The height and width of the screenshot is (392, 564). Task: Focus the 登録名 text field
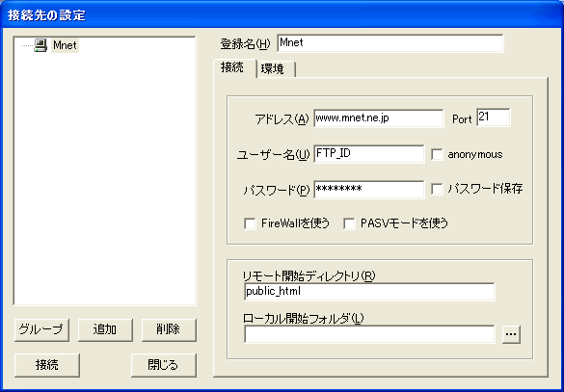pyautogui.click(x=390, y=43)
